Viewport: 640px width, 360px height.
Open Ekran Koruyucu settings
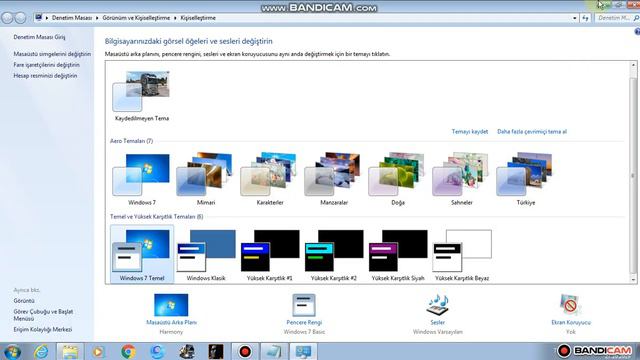[x=571, y=314]
